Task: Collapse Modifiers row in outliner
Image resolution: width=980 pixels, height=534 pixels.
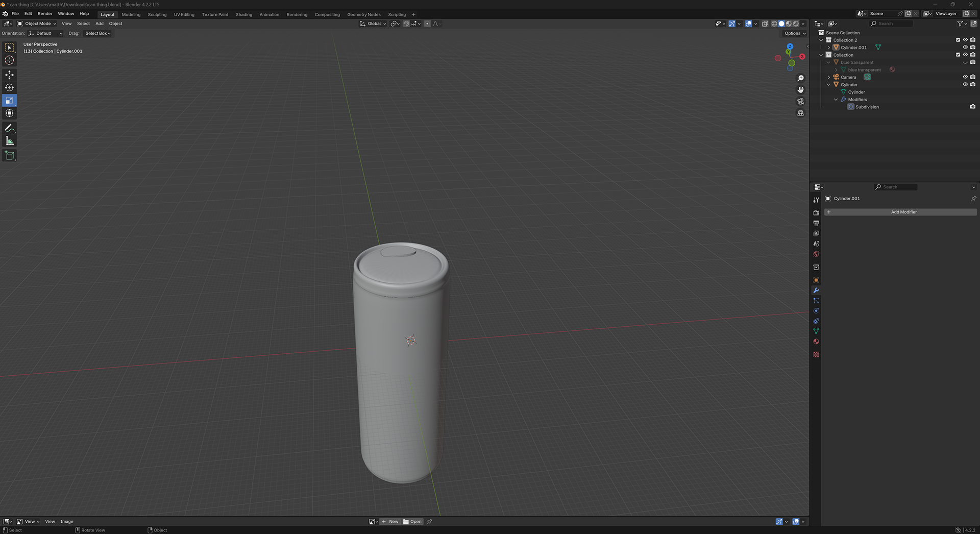Action: click(x=836, y=100)
